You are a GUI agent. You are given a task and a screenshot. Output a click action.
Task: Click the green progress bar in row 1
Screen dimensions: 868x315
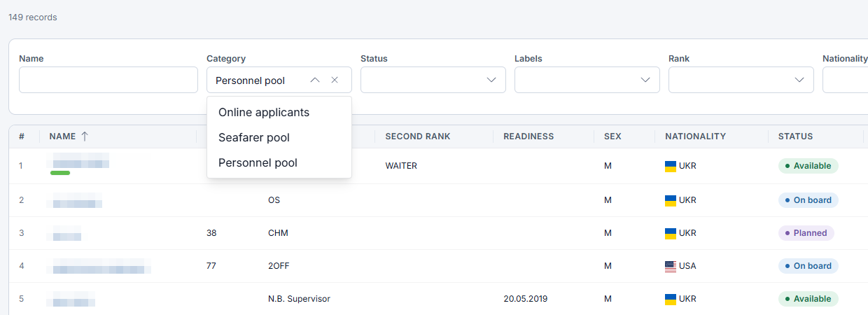click(60, 173)
